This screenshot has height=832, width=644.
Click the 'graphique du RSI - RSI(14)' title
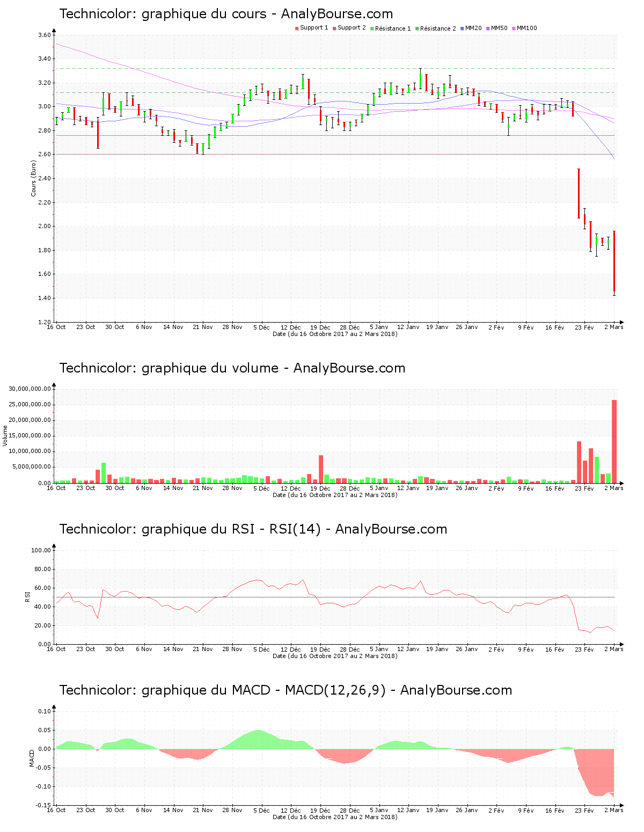click(x=253, y=529)
